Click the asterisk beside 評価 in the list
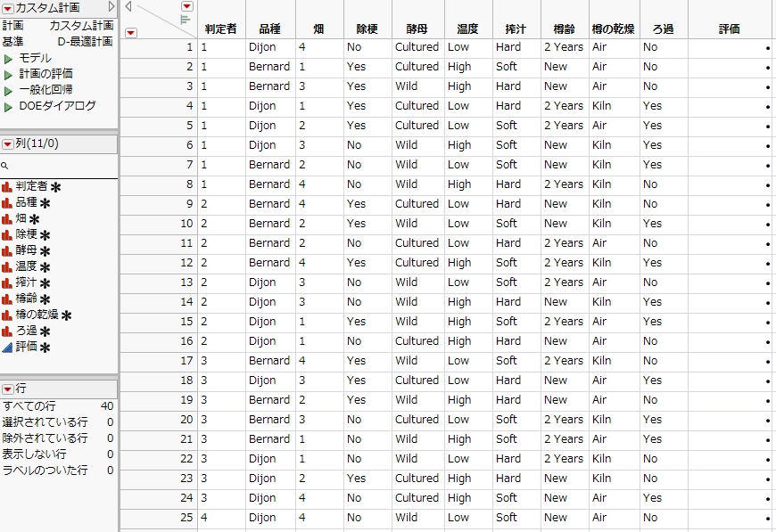This screenshot has width=776, height=532. coord(45,348)
